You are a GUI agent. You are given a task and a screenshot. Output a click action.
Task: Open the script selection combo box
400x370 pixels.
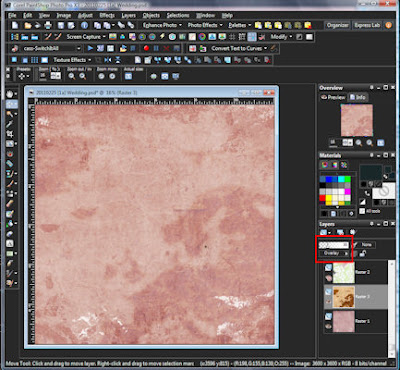coord(51,48)
